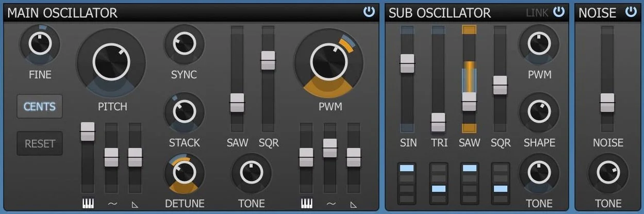The image size is (644, 214).
Task: Click pitch LFO modulation slider handle
Action: tap(111, 157)
